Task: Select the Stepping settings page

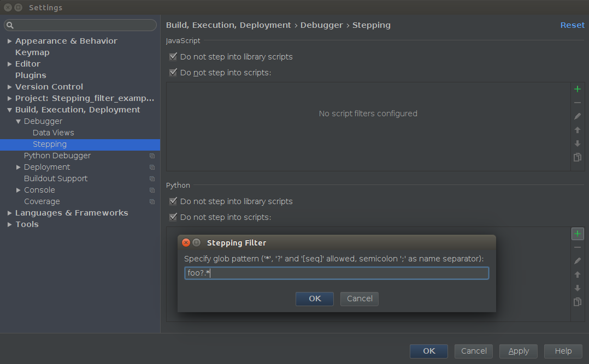Action: click(x=80, y=145)
